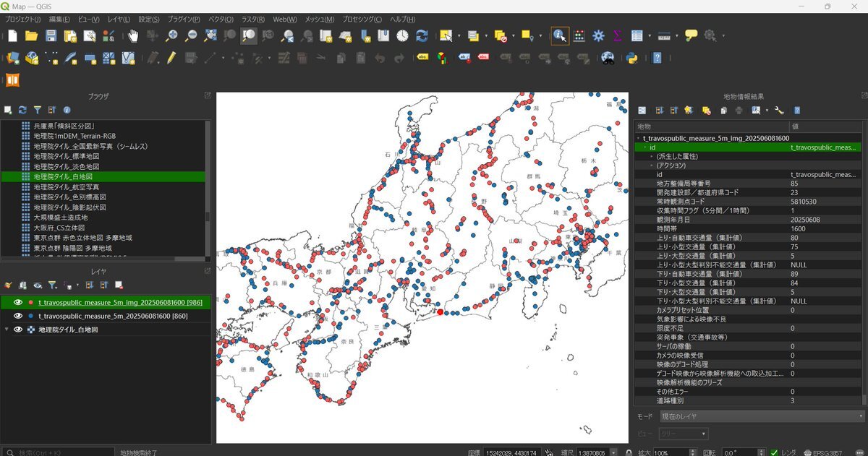Open the プロジェクト(J) menu
The width and height of the screenshot is (868, 456).
coord(23,19)
